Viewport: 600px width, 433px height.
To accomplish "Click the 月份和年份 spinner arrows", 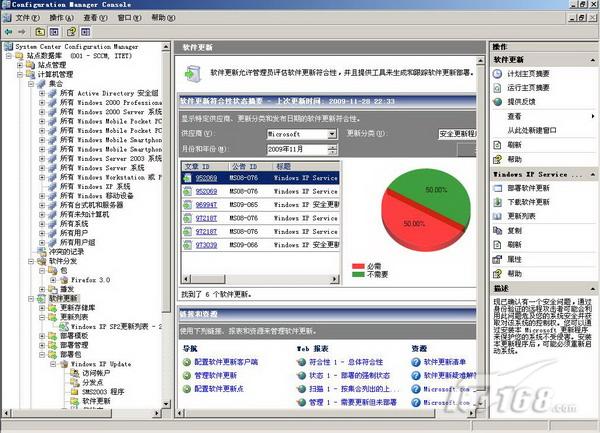I will (x=333, y=149).
